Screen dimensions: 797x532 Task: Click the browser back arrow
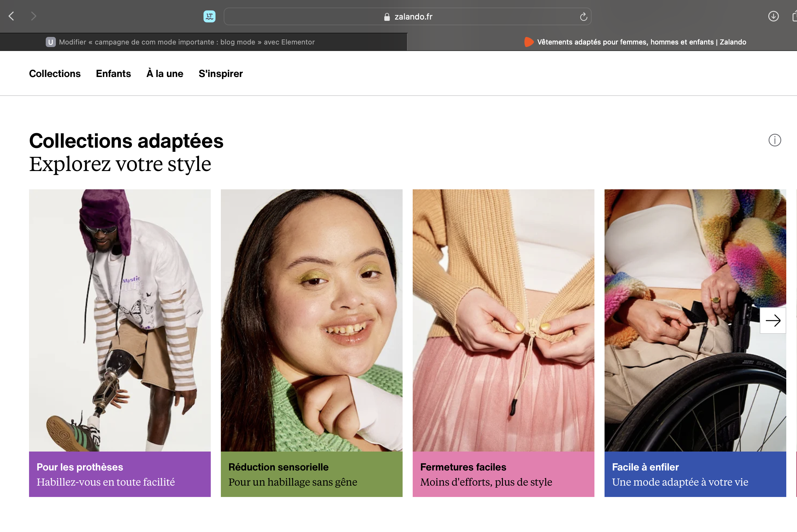tap(12, 16)
